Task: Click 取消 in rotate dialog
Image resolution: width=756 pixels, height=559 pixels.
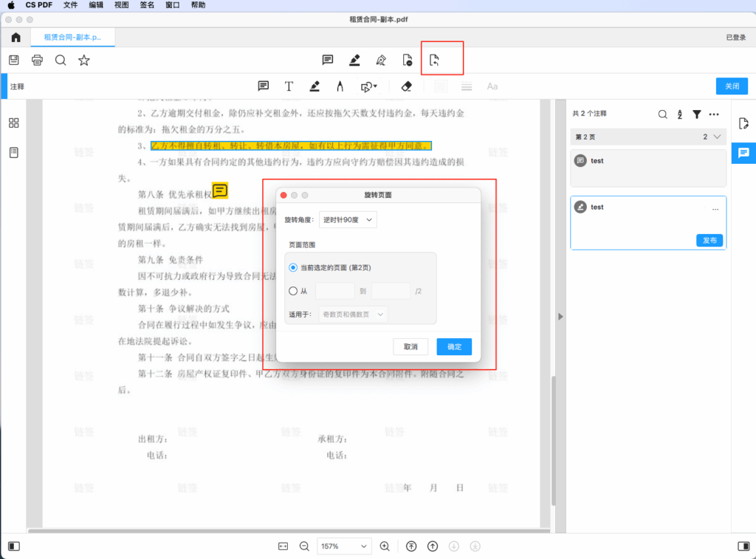Action: pos(410,347)
